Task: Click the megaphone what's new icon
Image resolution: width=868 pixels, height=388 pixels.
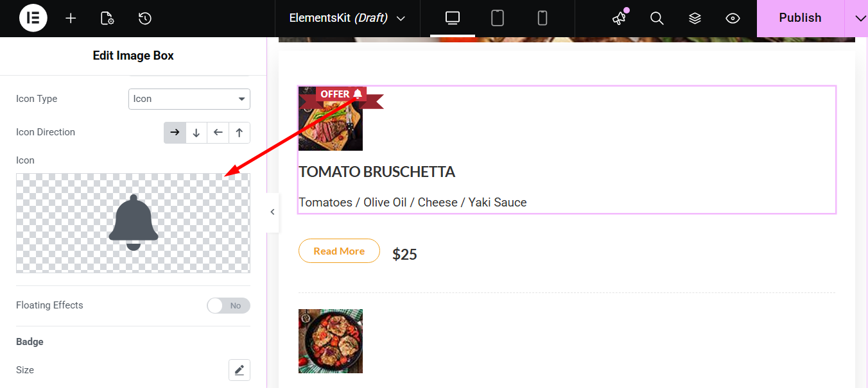Action: coord(619,18)
